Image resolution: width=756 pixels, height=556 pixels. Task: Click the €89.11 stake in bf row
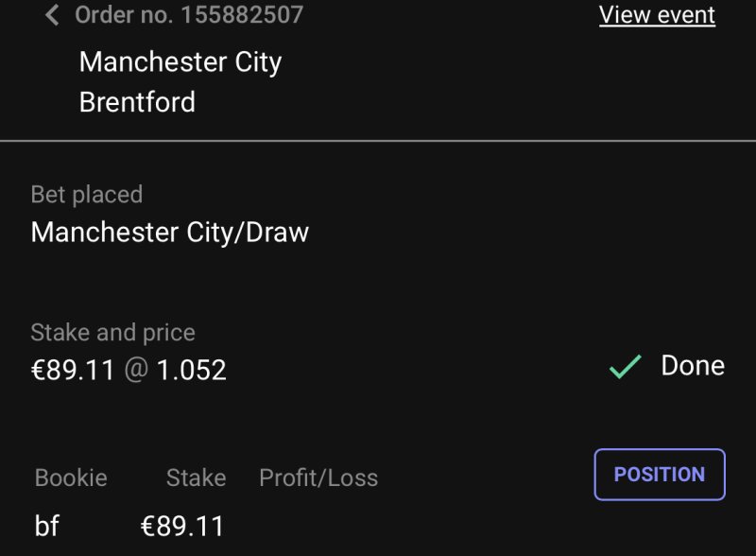[182, 526]
